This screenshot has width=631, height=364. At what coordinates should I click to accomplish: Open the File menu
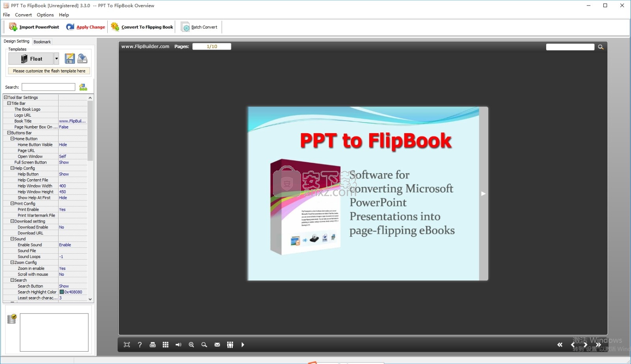click(6, 15)
